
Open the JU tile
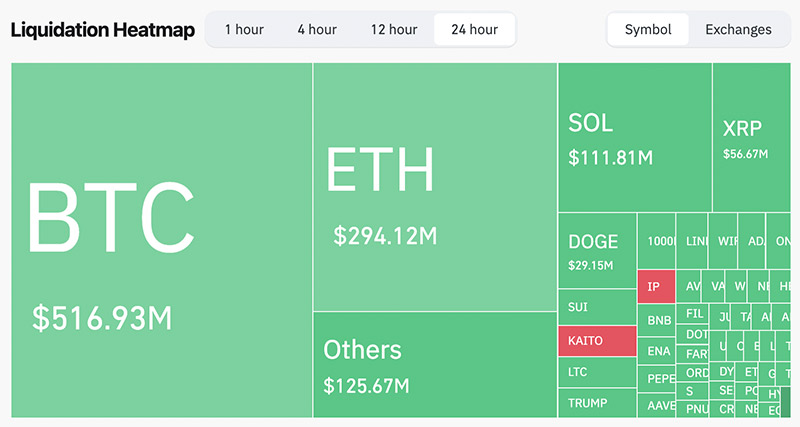tap(720, 317)
